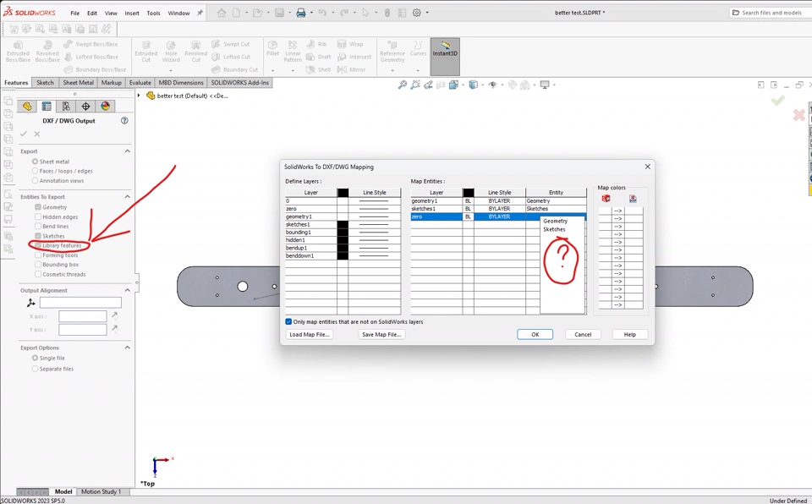Switch to the Sketch tab
Screen dimensions: 812x504
(45, 82)
